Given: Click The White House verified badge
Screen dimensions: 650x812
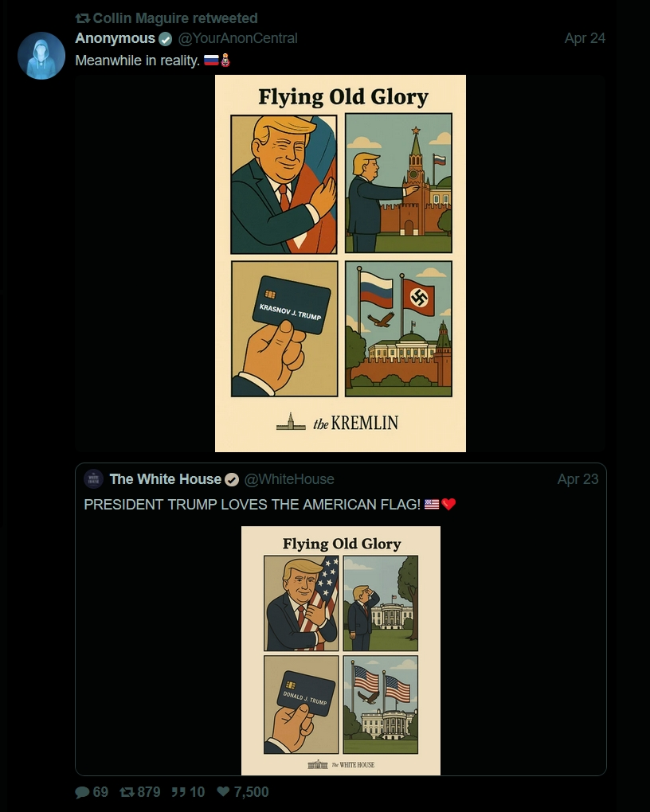Looking at the screenshot, I should (x=232, y=479).
